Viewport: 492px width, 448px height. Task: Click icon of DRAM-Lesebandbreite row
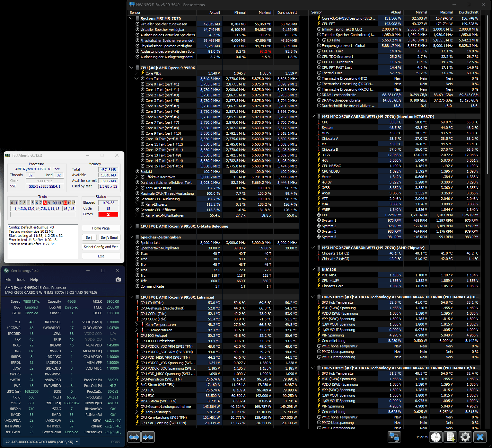(x=319, y=95)
